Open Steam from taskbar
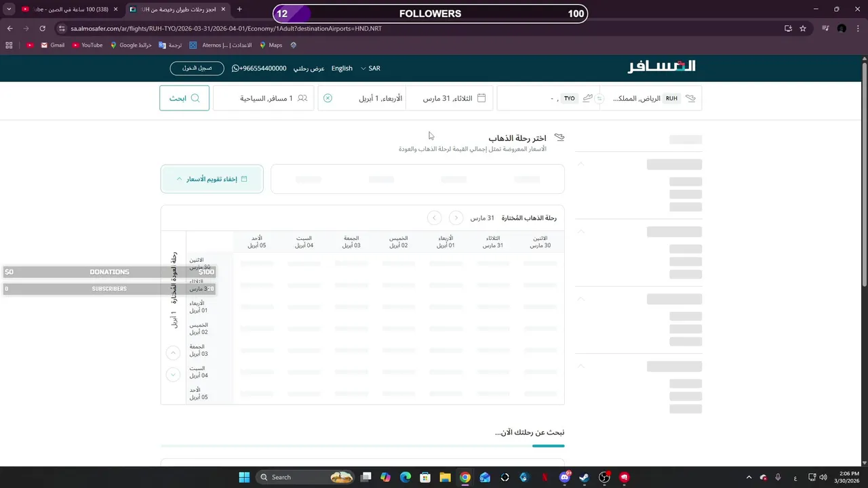This screenshot has height=488, width=868. 585,477
